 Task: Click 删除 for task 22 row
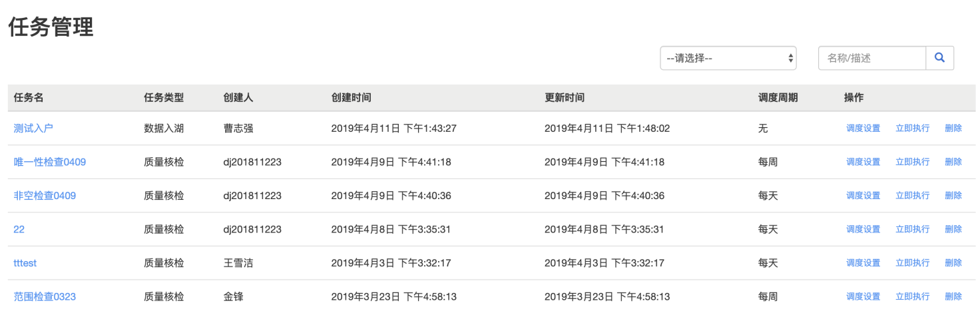953,229
